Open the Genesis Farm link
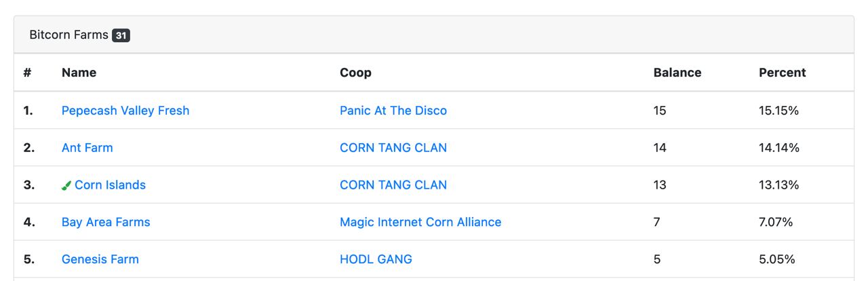Viewport: 868px width, 281px height. click(100, 259)
